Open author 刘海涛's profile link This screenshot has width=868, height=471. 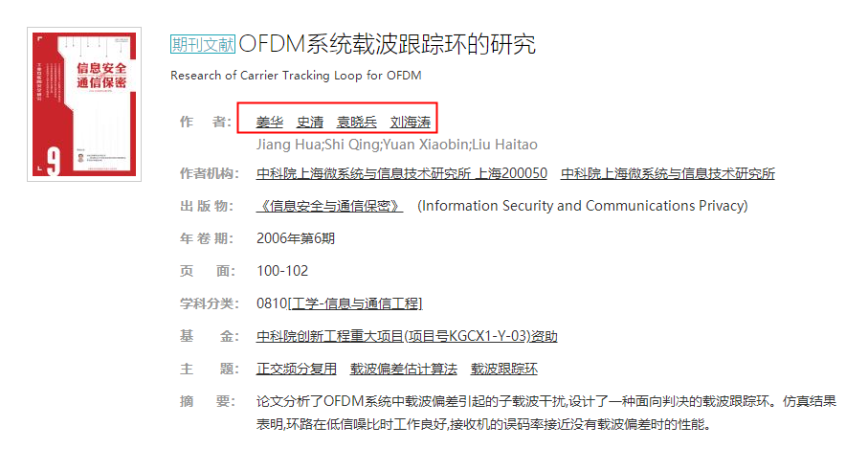(x=411, y=122)
